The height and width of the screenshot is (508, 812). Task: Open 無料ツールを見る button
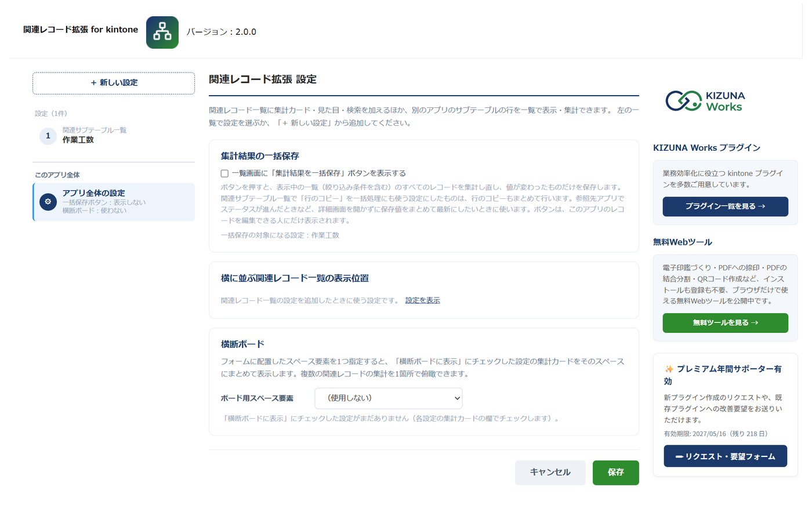click(726, 323)
